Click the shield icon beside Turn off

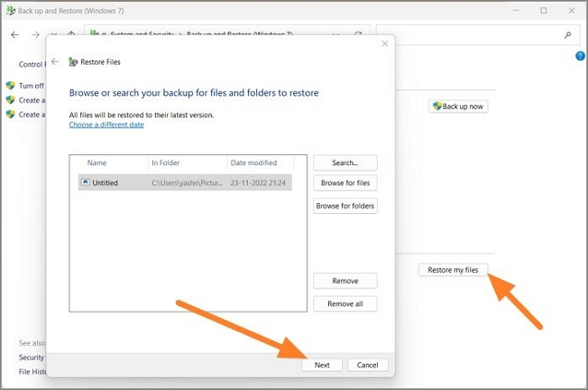pyautogui.click(x=10, y=86)
